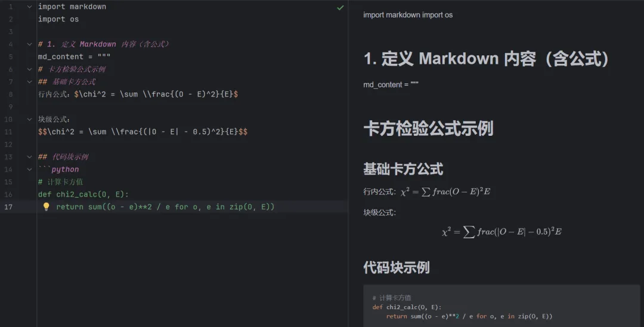Click the '## 代码块示例' editor line
The height and width of the screenshot is (327, 644).
click(x=63, y=157)
